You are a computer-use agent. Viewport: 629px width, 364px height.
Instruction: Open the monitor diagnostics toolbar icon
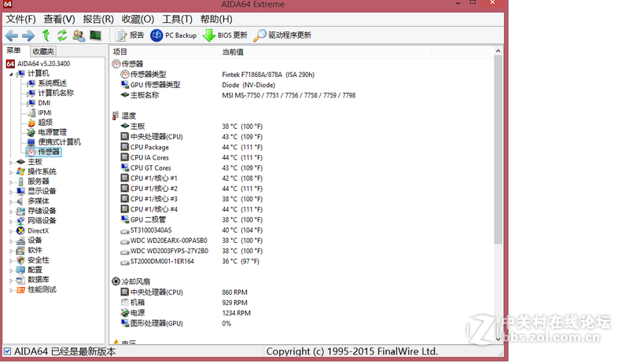(x=95, y=35)
